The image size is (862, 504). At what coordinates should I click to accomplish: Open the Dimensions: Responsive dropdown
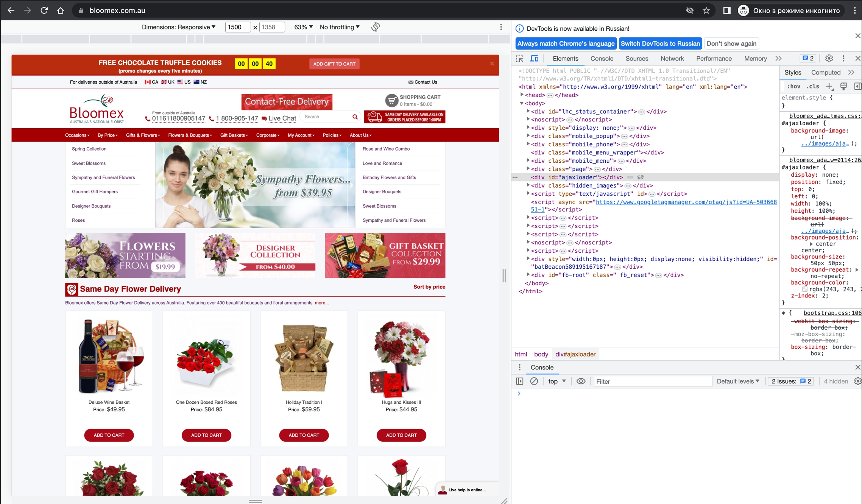point(179,27)
